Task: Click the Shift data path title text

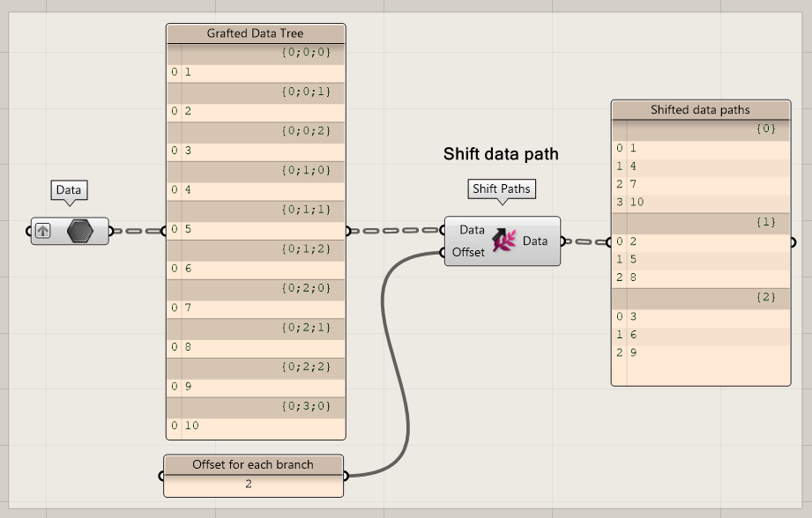Action: [501, 154]
